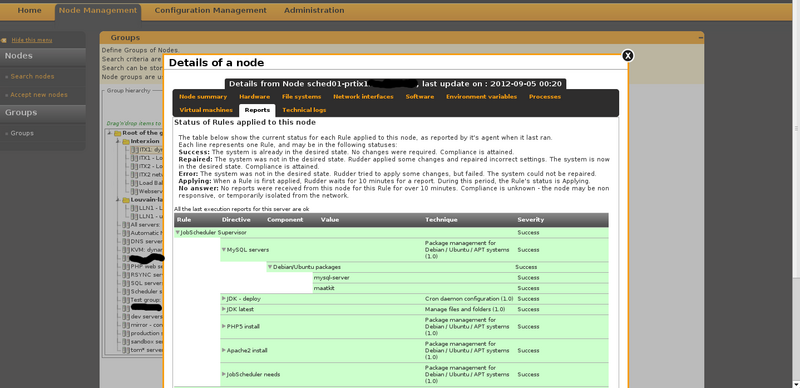800x388 pixels.
Task: Select the sandbox group icon
Action: coord(126,342)
